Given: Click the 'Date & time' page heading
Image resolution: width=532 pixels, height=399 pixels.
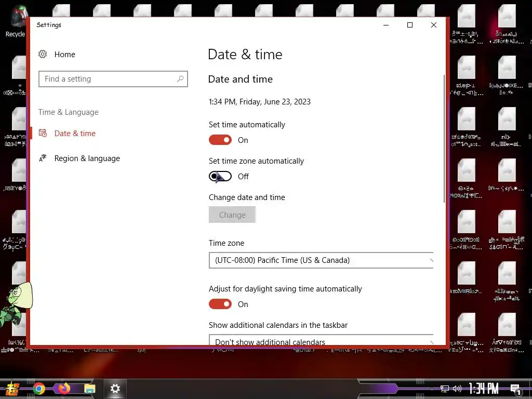Looking at the screenshot, I should click(245, 55).
